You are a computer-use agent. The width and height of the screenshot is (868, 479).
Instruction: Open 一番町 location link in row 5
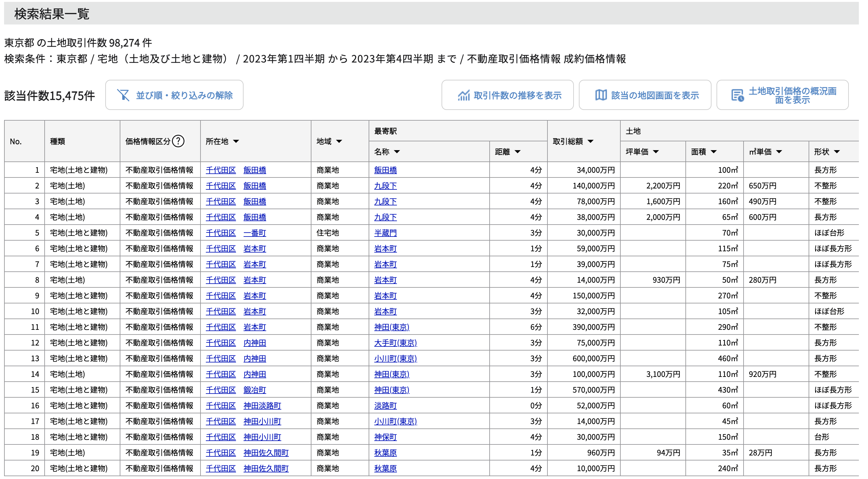tap(255, 233)
